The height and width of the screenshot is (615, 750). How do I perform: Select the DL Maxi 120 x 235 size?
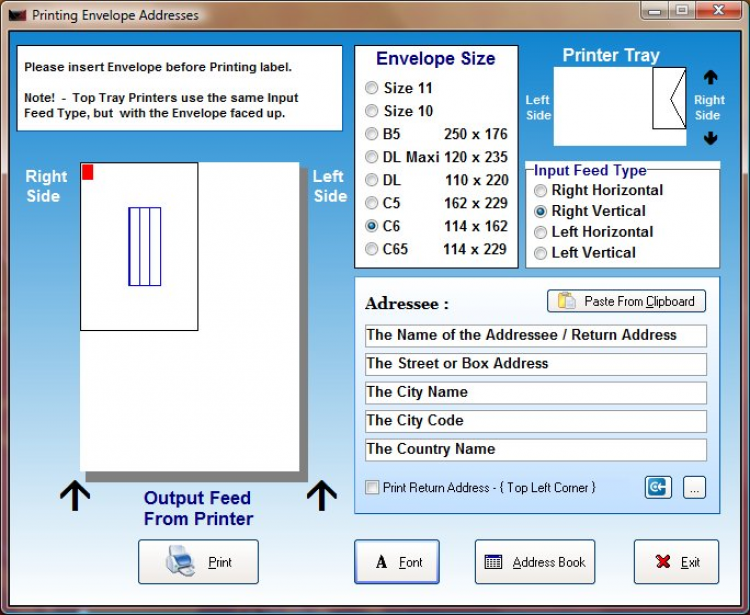[372, 157]
